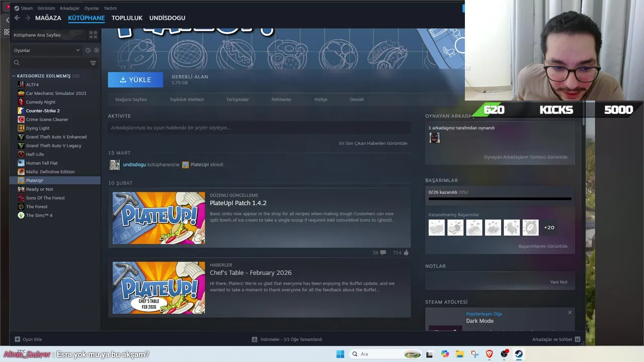
Task: Open the Görünüm menu
Action: tap(46, 8)
